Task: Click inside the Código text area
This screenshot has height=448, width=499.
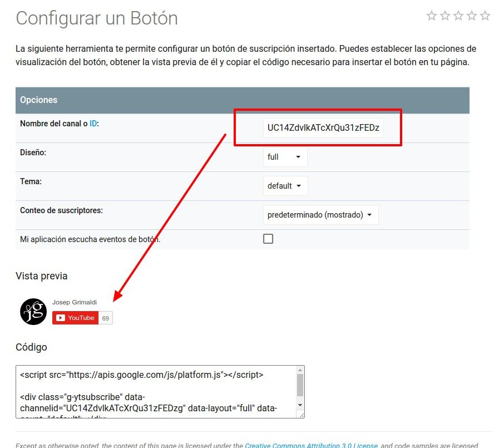Action: (156, 392)
